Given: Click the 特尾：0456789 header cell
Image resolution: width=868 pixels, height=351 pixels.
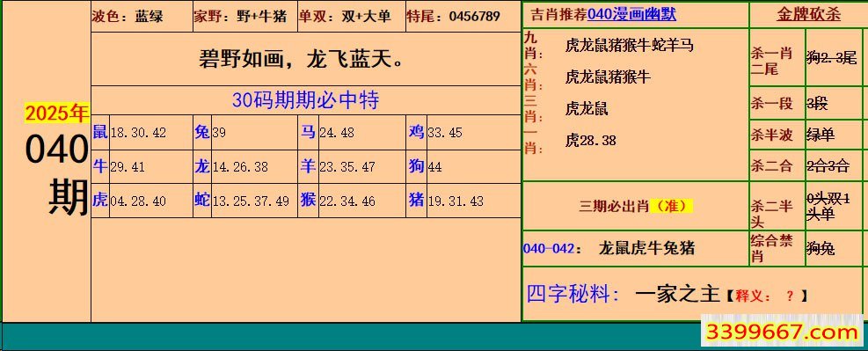Looking at the screenshot, I should 463,17.
